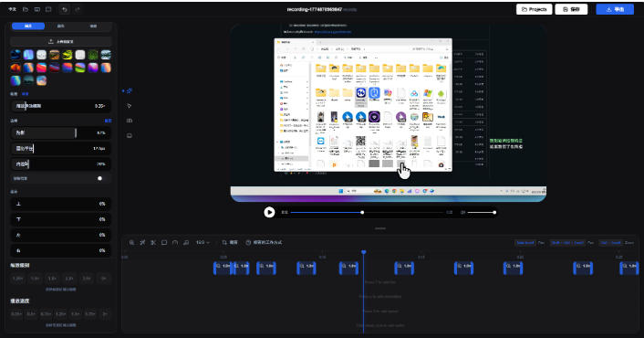This screenshot has height=338, width=644.
Task: Click the left crop percentage field
Action: pos(61,235)
